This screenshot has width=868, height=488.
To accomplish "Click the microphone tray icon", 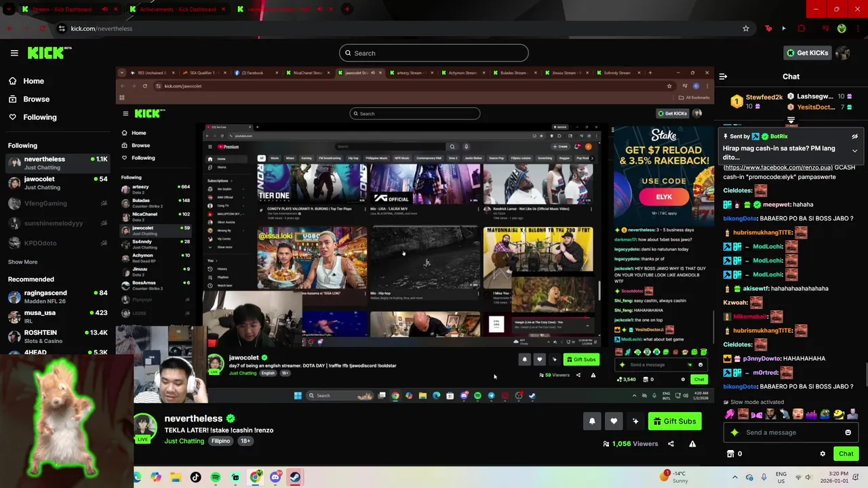I will [764, 477].
